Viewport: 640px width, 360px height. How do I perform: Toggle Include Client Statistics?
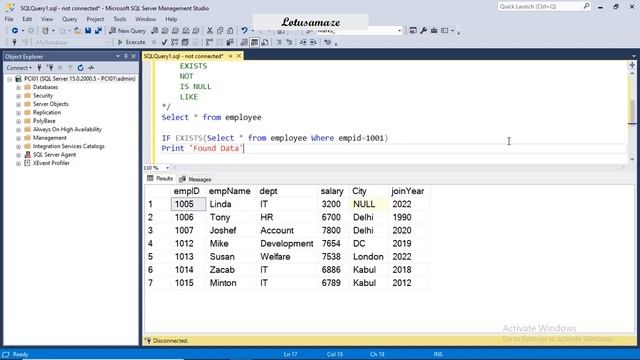230,42
